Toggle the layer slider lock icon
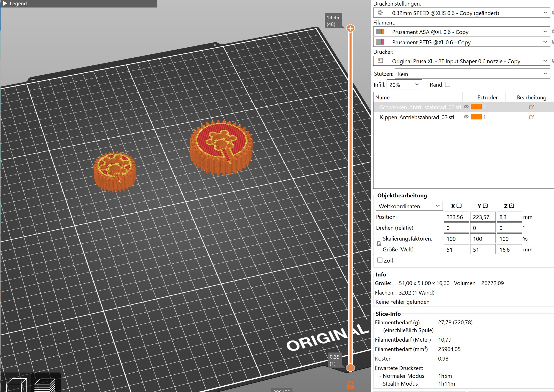 [x=350, y=385]
